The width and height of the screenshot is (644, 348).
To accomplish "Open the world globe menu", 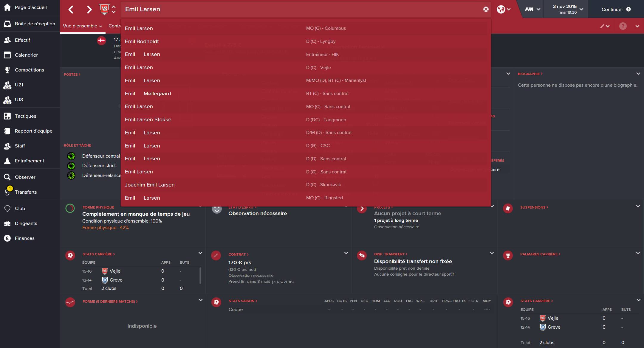I will coord(503,9).
